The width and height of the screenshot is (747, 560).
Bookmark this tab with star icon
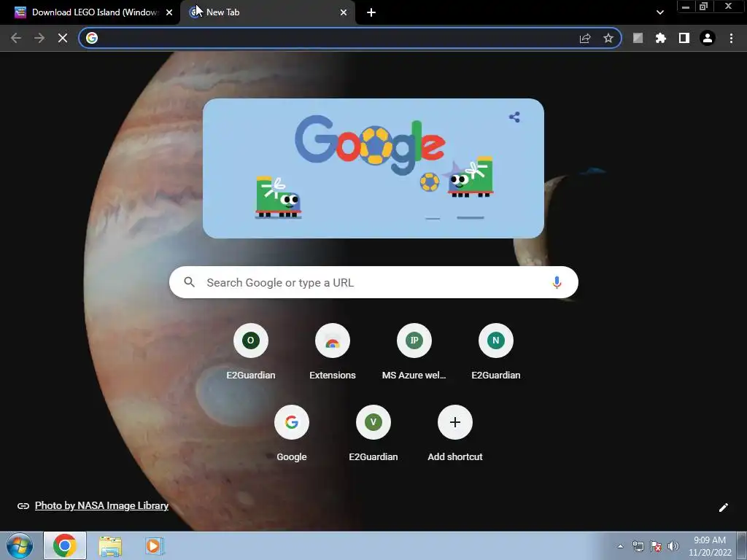pyautogui.click(x=608, y=38)
